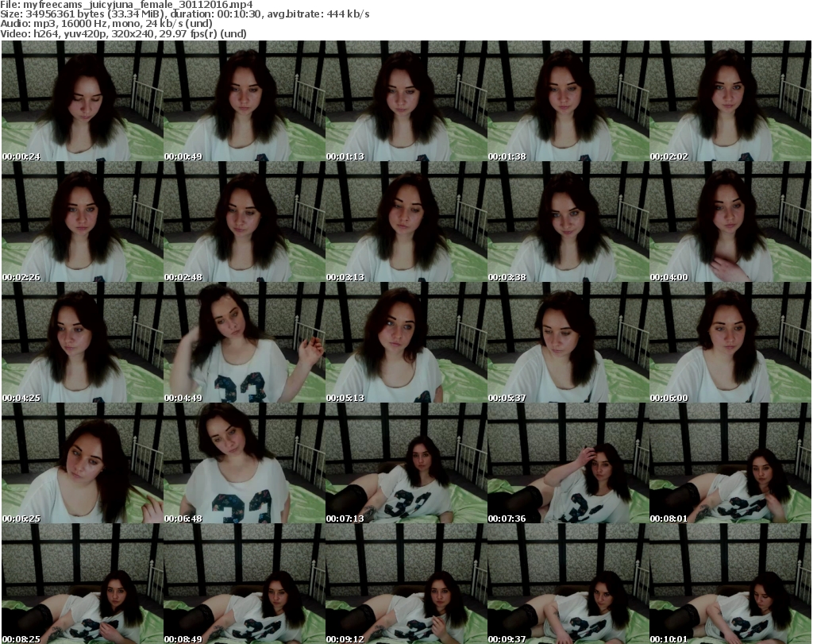The width and height of the screenshot is (813, 644).
Task: Open the frame timestamped 00:03:13
Action: point(406,222)
